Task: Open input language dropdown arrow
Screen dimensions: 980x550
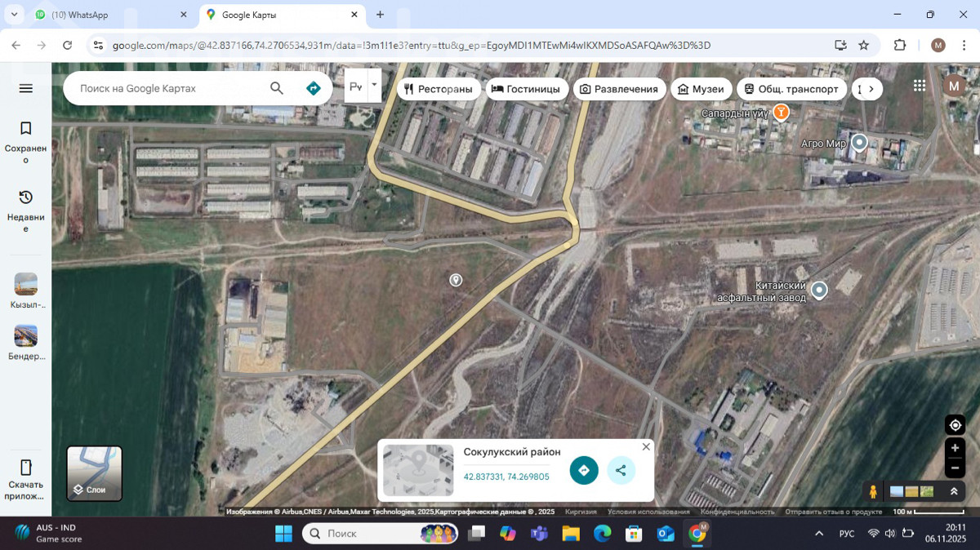Action: tap(374, 84)
